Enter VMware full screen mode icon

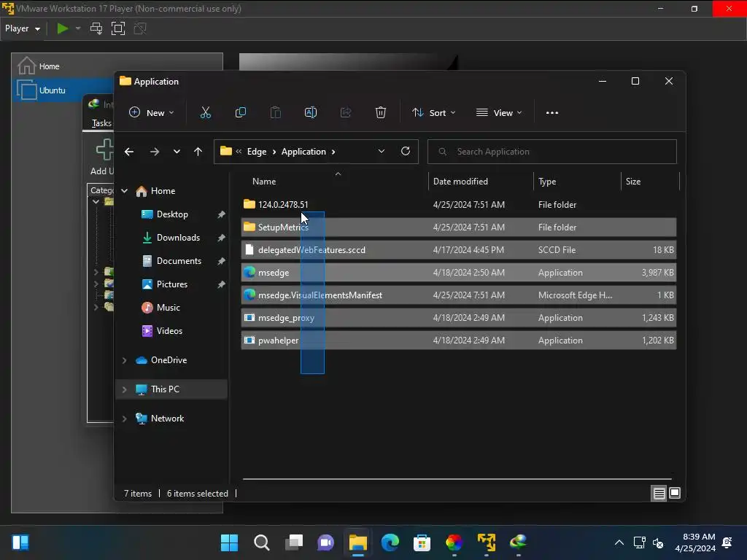(x=118, y=28)
